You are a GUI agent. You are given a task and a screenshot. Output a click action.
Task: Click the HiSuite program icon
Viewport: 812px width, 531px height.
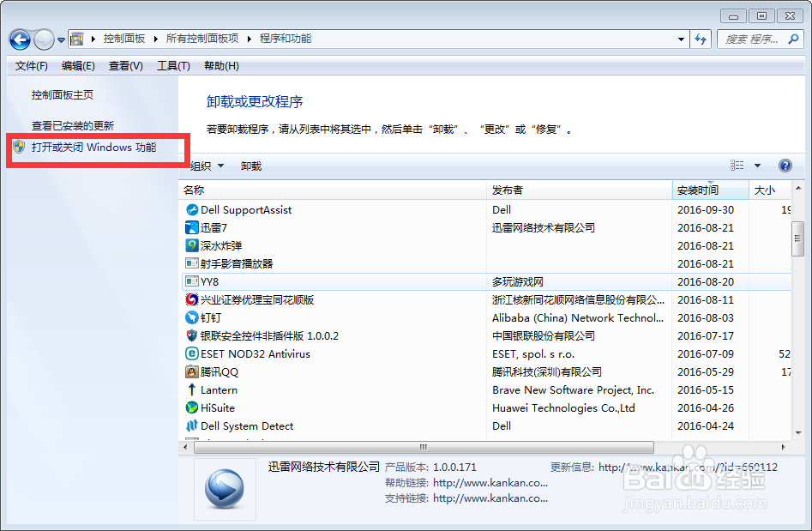(x=192, y=407)
